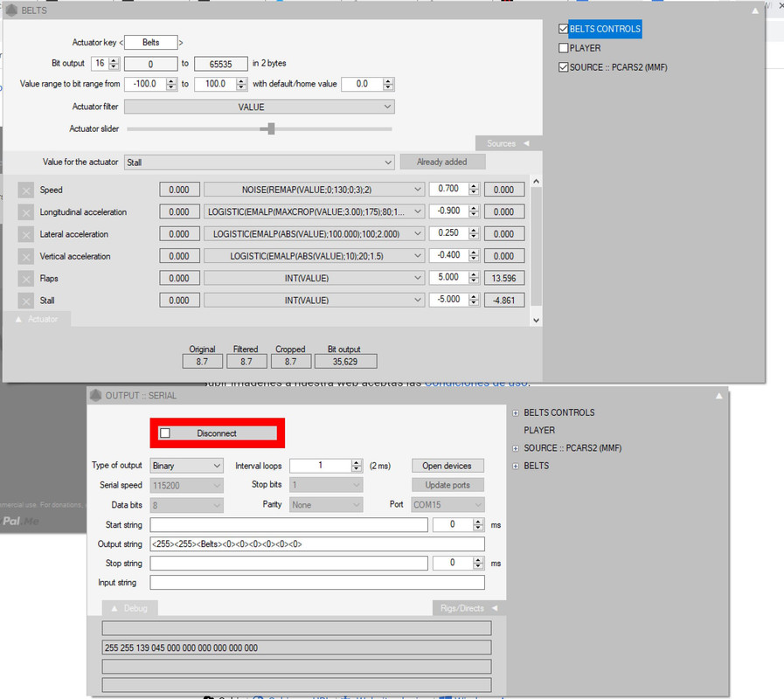Uncheck SOURCE :: PCARS2 (MMF) checkbox

[564, 67]
